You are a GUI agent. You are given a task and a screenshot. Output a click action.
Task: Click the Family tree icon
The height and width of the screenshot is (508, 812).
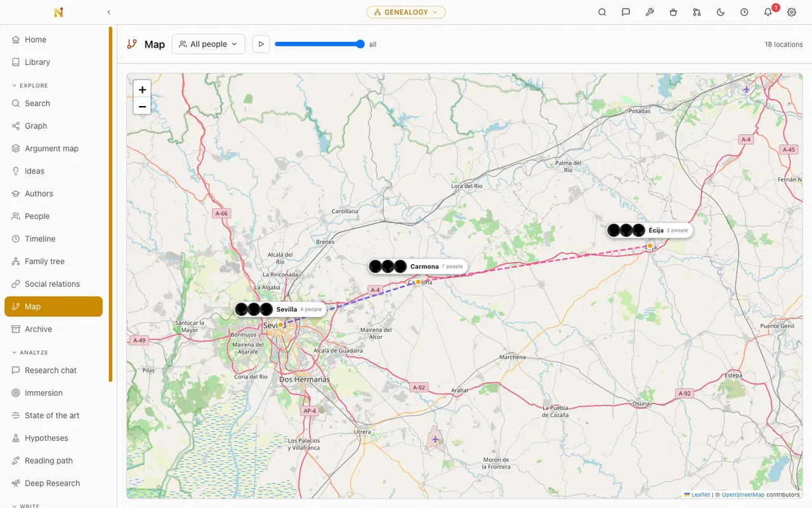(x=16, y=262)
